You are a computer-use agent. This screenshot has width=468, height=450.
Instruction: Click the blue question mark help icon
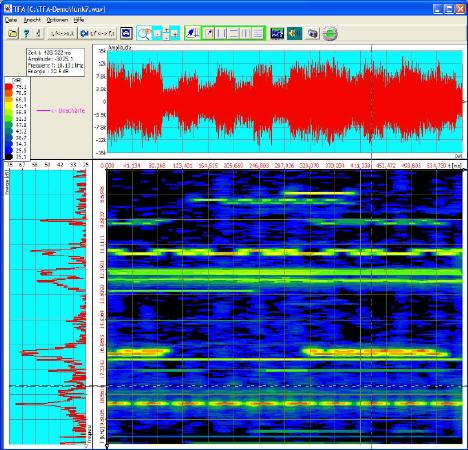pos(27,33)
